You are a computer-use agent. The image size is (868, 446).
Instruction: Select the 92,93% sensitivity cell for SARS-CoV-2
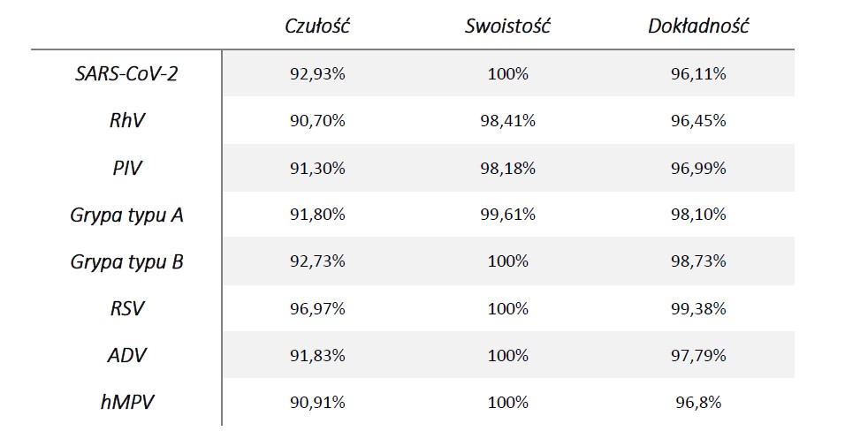point(317,74)
